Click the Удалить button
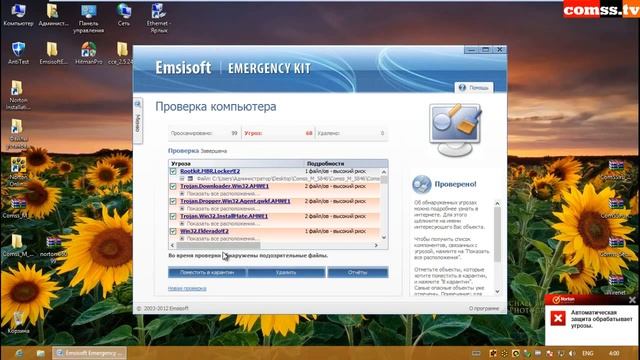Image resolution: width=640 pixels, height=360 pixels. pos(286,272)
